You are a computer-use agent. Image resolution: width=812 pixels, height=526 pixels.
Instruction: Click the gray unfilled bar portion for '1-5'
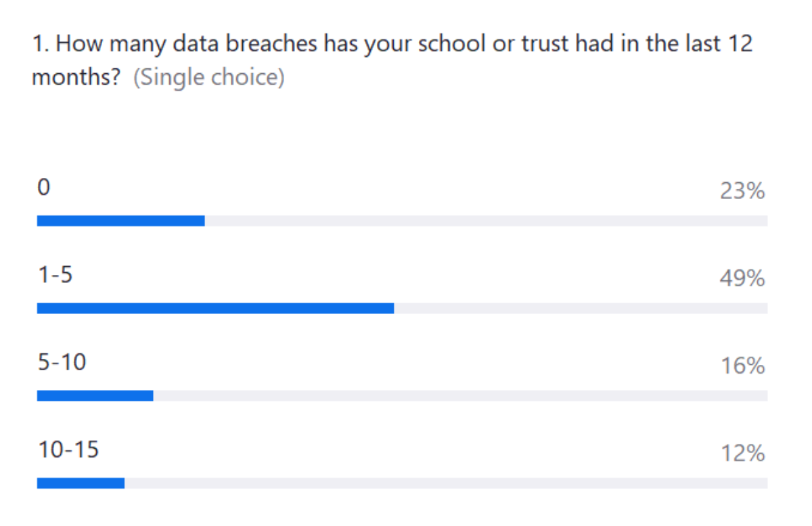click(581, 308)
